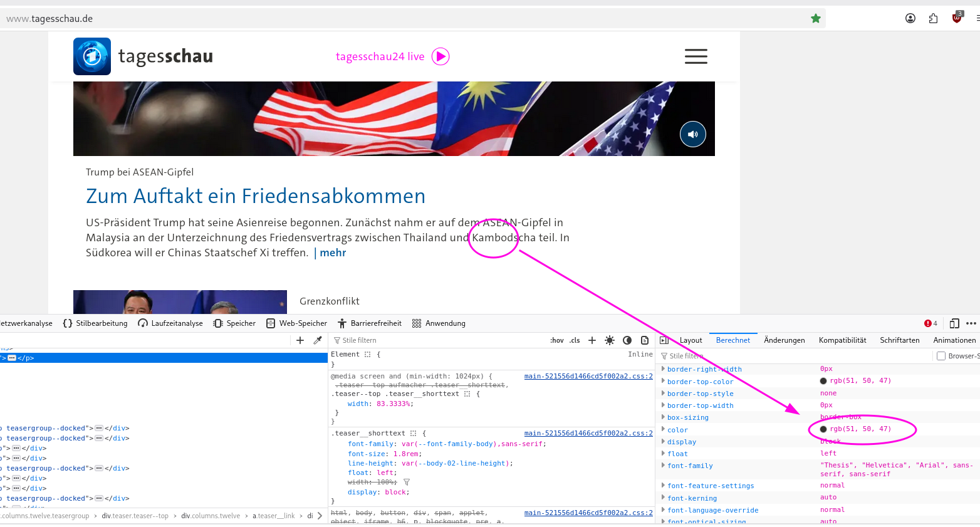Expand the font-kerning computed property
Viewport: 980px width, 527px height.
pyautogui.click(x=663, y=498)
